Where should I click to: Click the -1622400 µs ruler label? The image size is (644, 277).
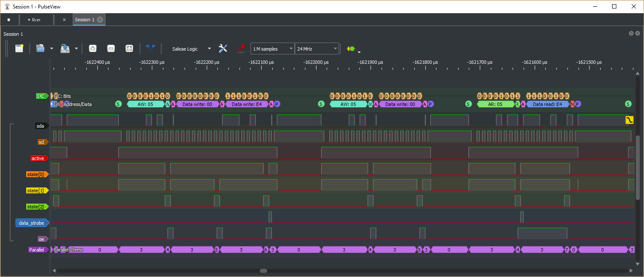click(x=97, y=62)
